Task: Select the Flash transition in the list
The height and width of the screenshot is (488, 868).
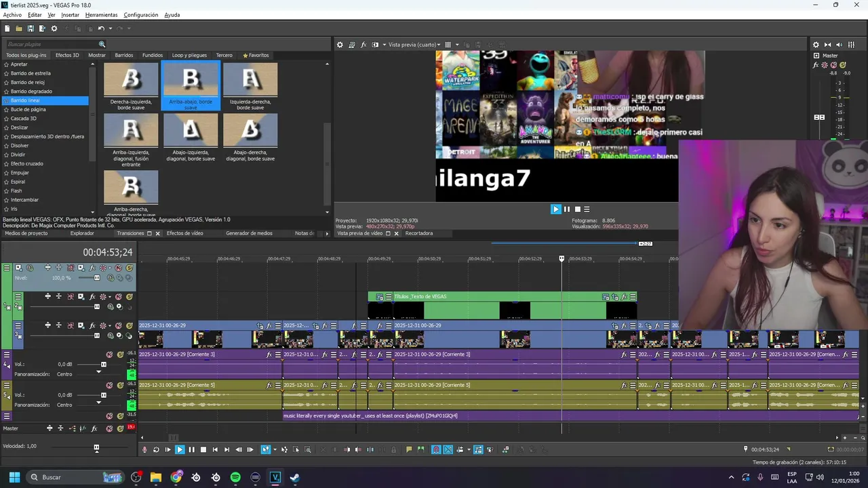Action: click(x=16, y=190)
